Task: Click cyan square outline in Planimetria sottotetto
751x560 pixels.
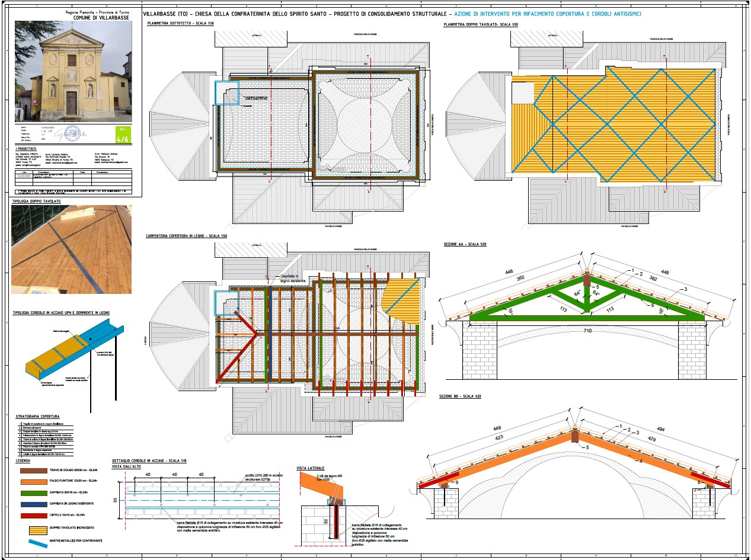Action: point(226,94)
